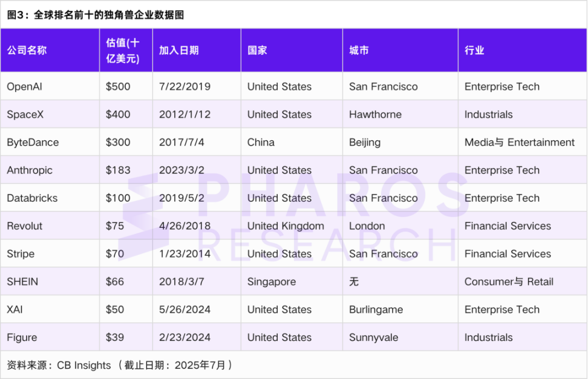Select the United Kingdom country cell
The height and width of the screenshot is (379, 588).
click(x=286, y=226)
